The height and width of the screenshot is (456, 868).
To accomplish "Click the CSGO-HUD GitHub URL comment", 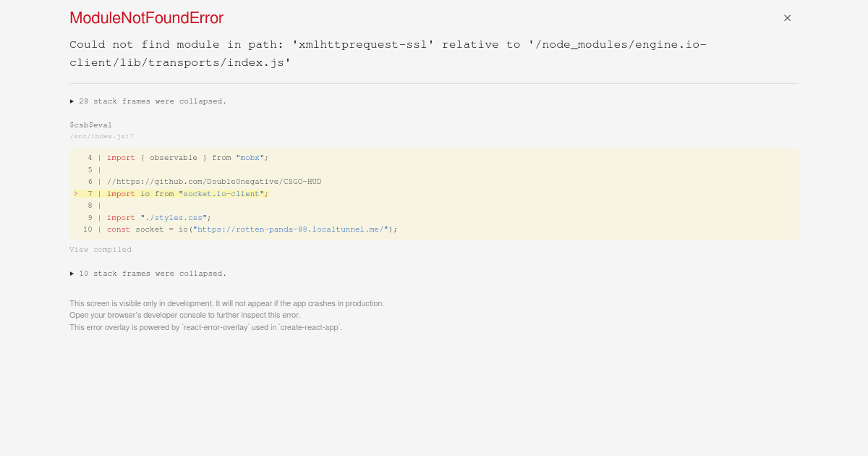I will pyautogui.click(x=214, y=182).
